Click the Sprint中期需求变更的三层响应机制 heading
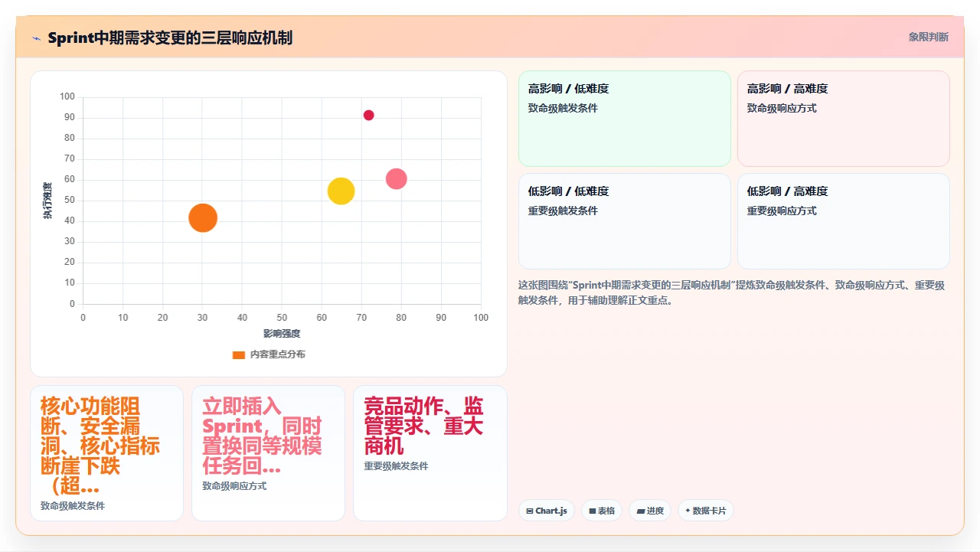The height and width of the screenshot is (552, 980). point(170,38)
